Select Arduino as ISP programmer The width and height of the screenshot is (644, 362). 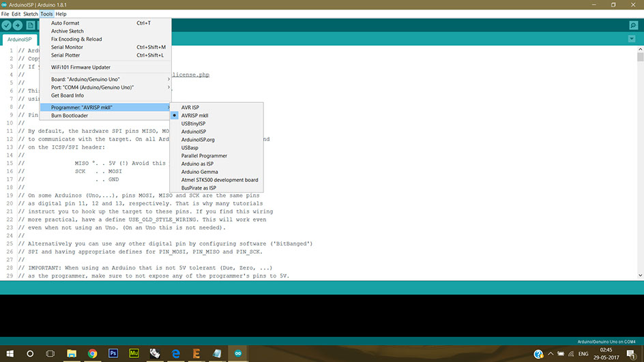coord(216,164)
